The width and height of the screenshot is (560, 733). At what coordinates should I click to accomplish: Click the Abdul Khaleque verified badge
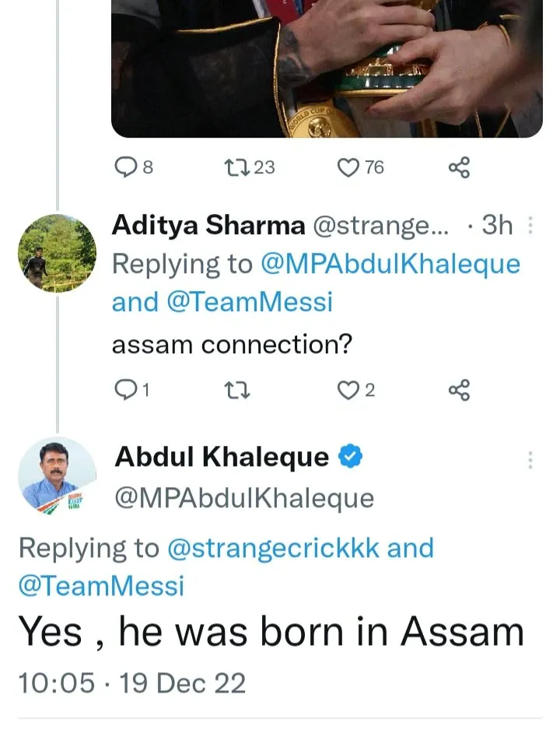click(351, 456)
